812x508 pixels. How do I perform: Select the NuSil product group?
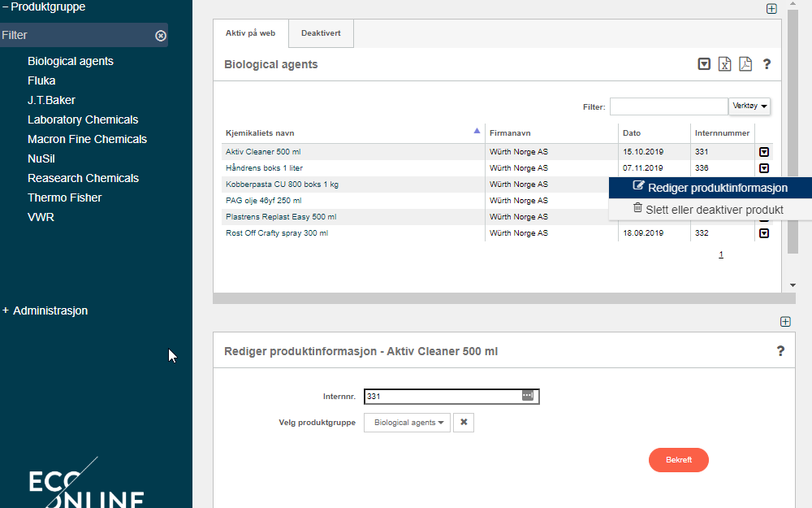(x=41, y=158)
